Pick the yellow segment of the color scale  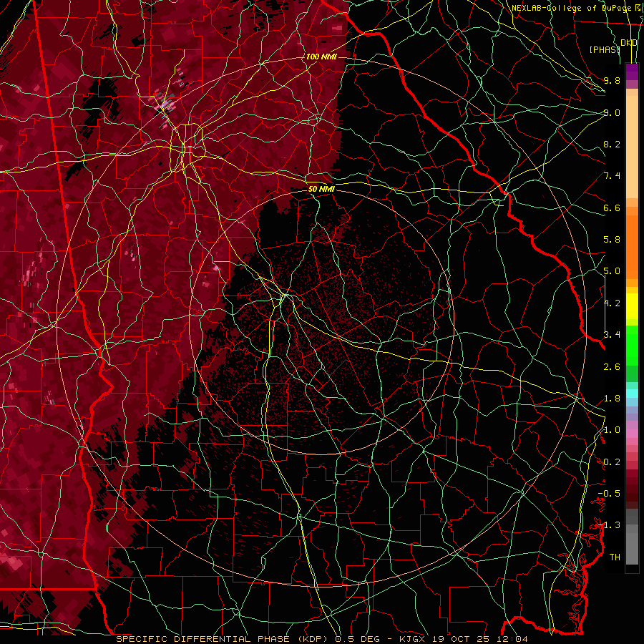632,306
